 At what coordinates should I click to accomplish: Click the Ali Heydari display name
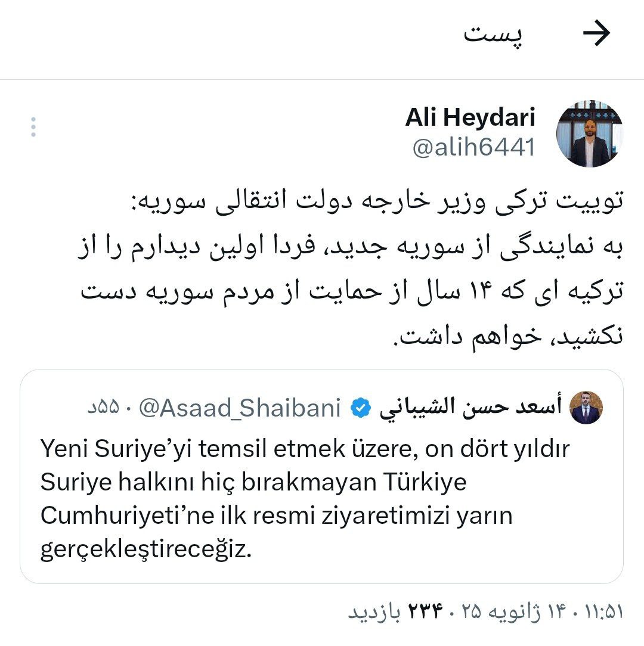click(x=470, y=117)
